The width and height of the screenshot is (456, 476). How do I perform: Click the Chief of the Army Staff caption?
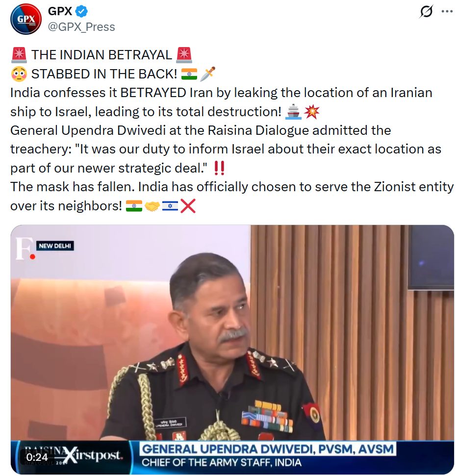(222, 462)
